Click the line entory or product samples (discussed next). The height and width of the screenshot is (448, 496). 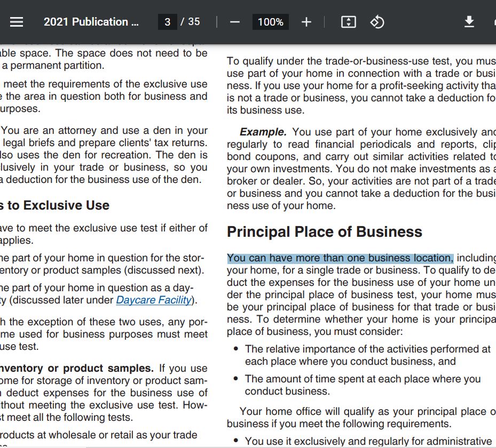point(102,270)
